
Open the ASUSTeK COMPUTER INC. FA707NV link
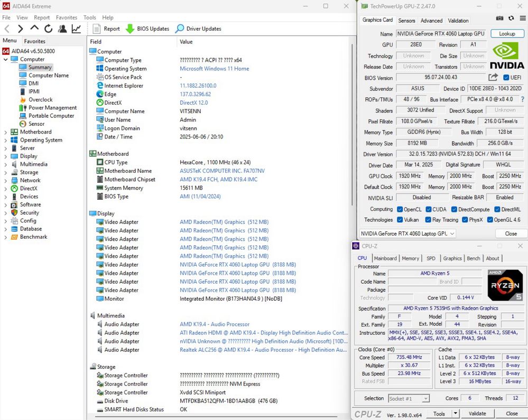click(x=222, y=171)
